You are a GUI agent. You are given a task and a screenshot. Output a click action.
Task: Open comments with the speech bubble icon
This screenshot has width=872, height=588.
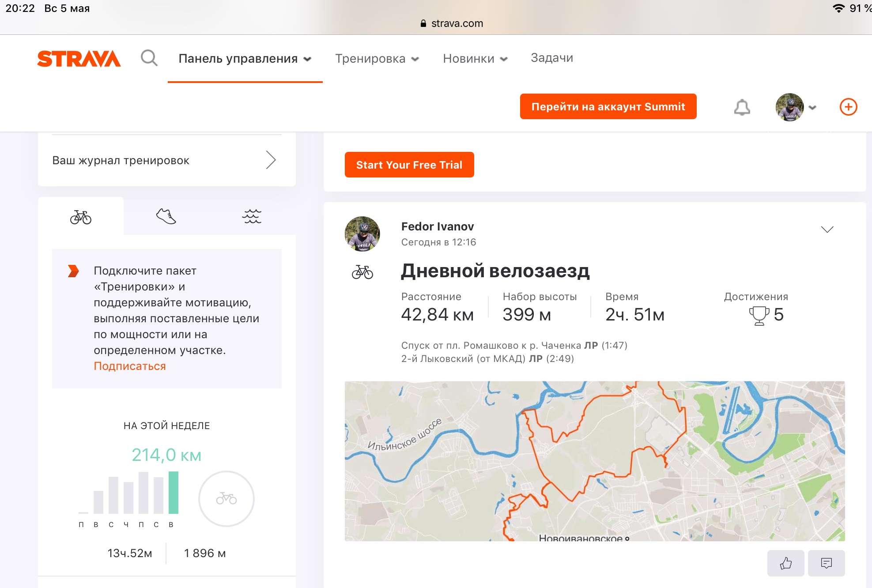coord(826,563)
